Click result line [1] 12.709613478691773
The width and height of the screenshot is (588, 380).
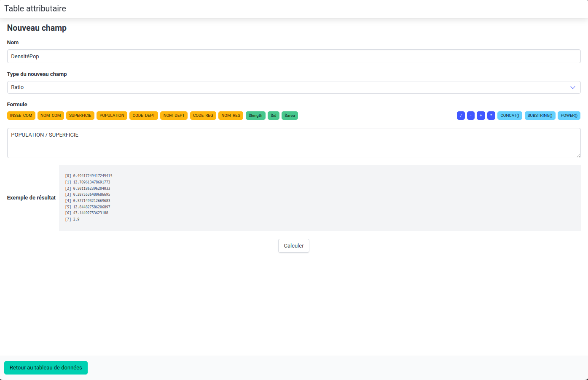click(88, 182)
